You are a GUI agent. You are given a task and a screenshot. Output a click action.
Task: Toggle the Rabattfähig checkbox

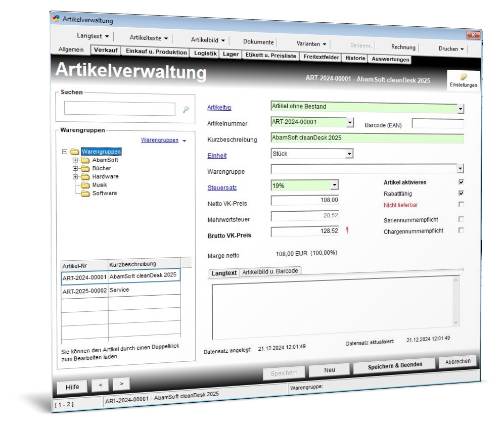pos(461,193)
